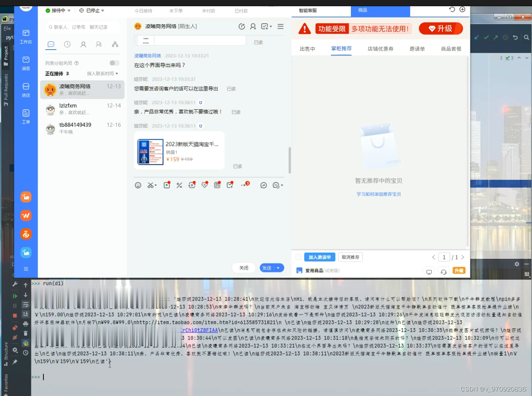Toggle the 列表分组关闭 list grouping switch
Viewport: 532px width, 396px height.
click(114, 63)
